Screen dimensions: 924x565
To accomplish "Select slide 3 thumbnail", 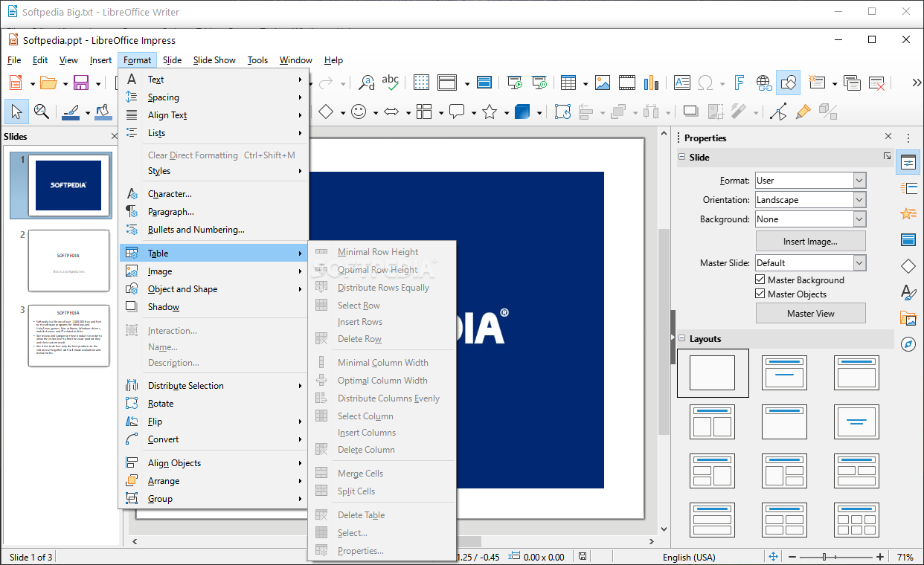I will coord(68,335).
